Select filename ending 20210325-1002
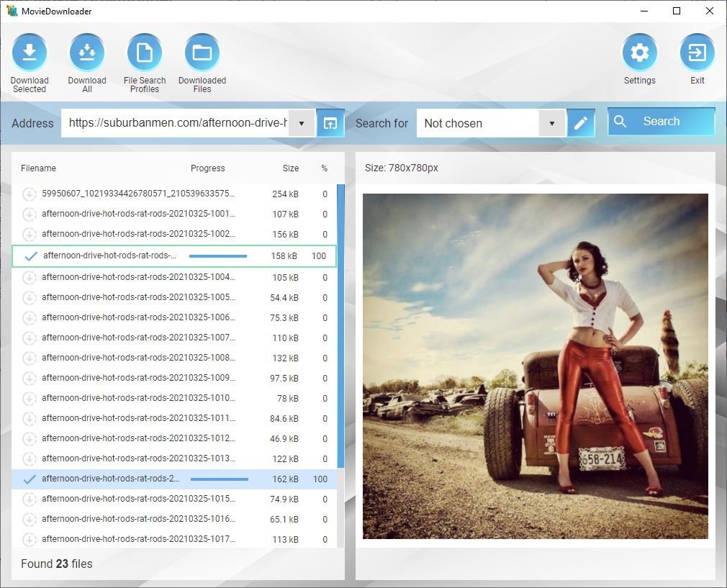 [x=138, y=234]
